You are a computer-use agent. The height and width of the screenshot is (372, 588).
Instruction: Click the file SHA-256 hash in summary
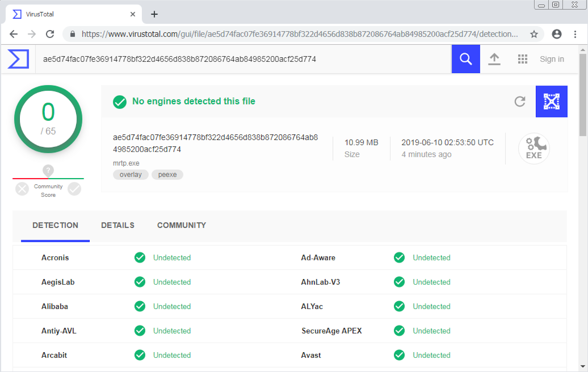pyautogui.click(x=215, y=143)
